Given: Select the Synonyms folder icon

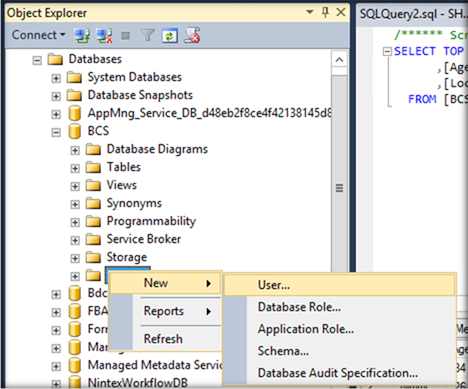Looking at the screenshot, I should (x=93, y=203).
